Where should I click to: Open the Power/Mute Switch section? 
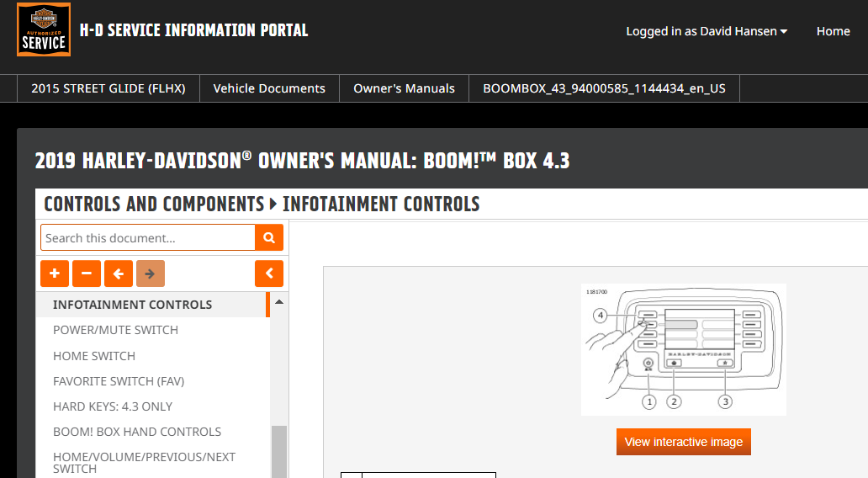115,330
